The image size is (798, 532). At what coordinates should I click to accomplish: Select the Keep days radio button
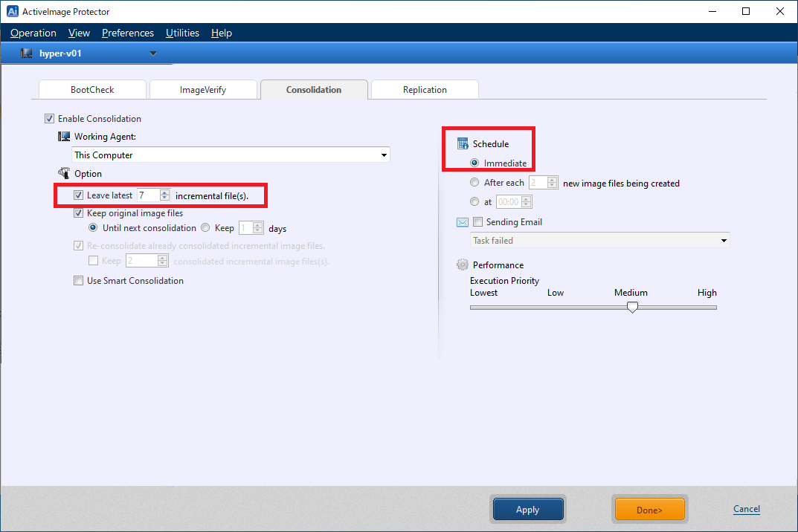click(x=205, y=228)
